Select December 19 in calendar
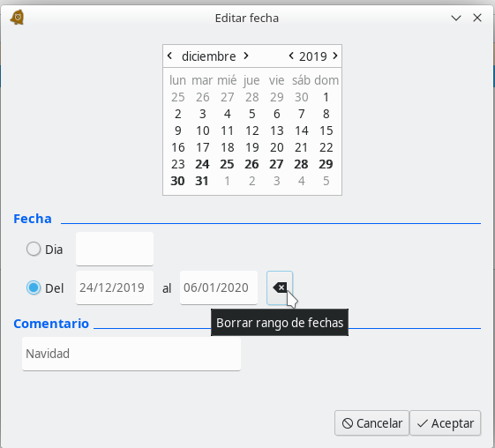This screenshot has width=495, height=448. click(x=252, y=147)
